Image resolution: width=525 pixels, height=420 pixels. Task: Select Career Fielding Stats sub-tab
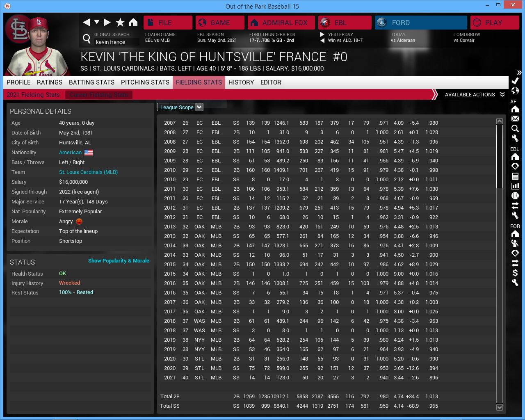[x=98, y=95]
